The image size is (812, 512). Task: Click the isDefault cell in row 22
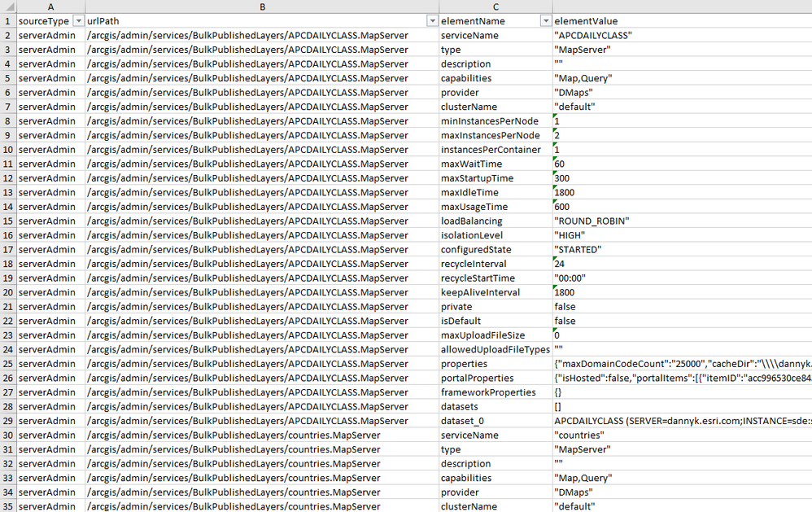pyautogui.click(x=495, y=321)
